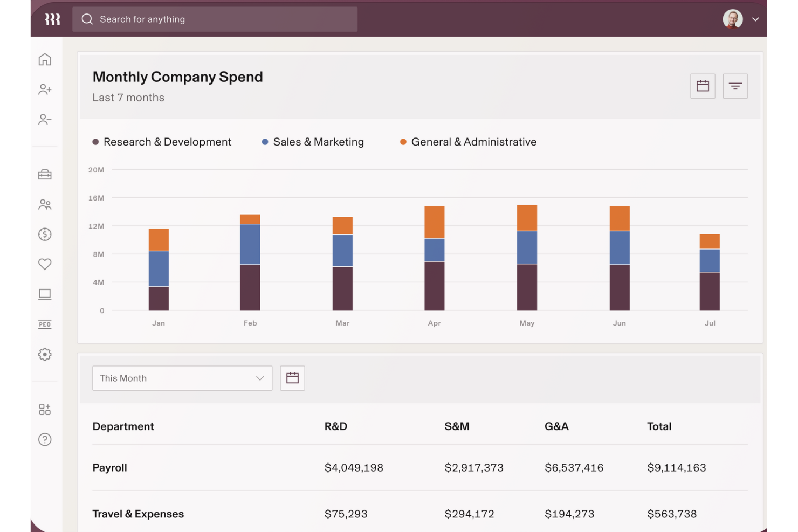Select the Payroll dollar icon in sidebar
This screenshot has height=532, width=798.
[45, 234]
